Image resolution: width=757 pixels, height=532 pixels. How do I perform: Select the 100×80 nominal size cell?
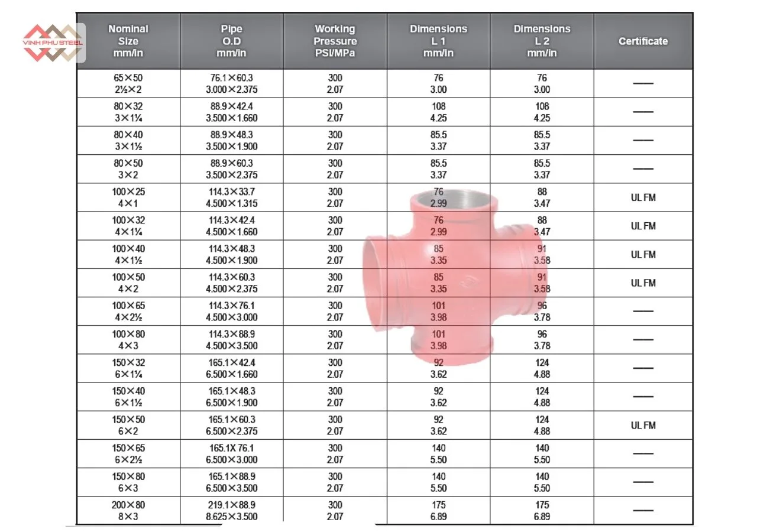[x=128, y=339]
